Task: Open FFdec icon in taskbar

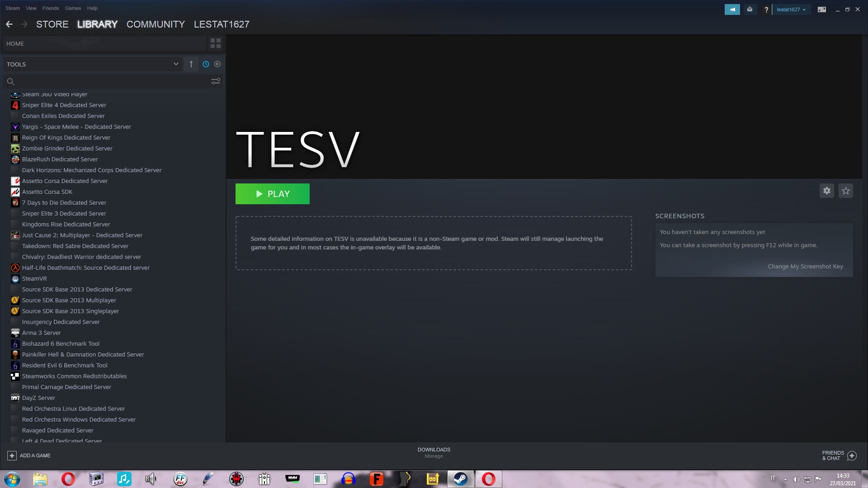Action: (x=180, y=479)
